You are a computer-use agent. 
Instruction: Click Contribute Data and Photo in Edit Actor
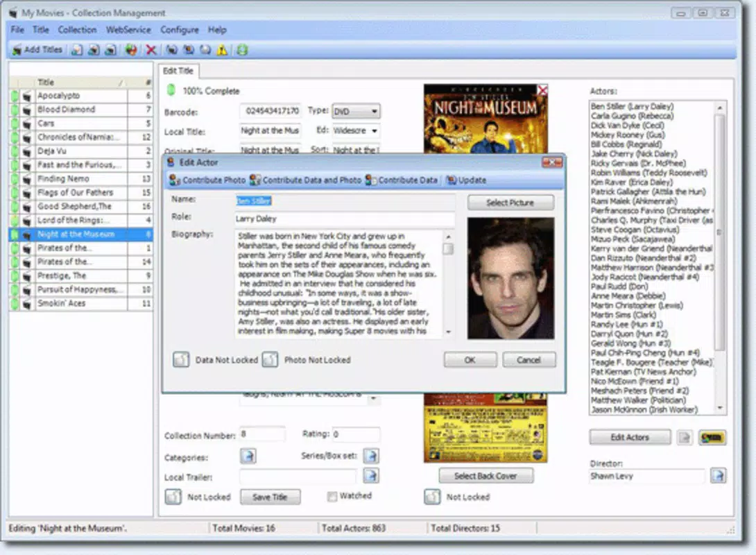[305, 180]
